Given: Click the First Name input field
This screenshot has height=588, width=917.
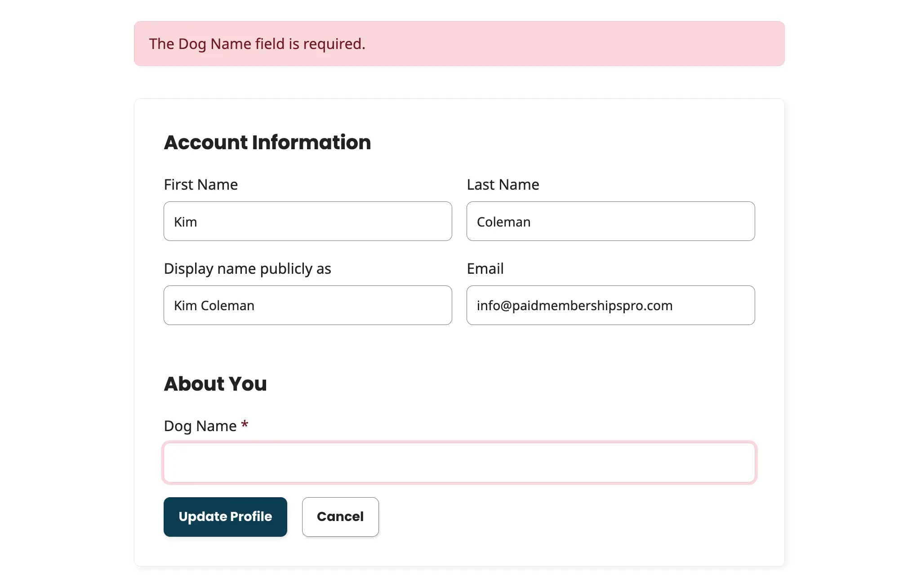Looking at the screenshot, I should tap(307, 221).
